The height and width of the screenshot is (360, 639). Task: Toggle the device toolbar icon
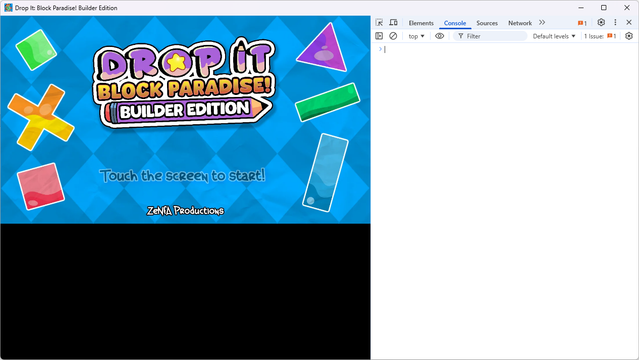coord(393,23)
